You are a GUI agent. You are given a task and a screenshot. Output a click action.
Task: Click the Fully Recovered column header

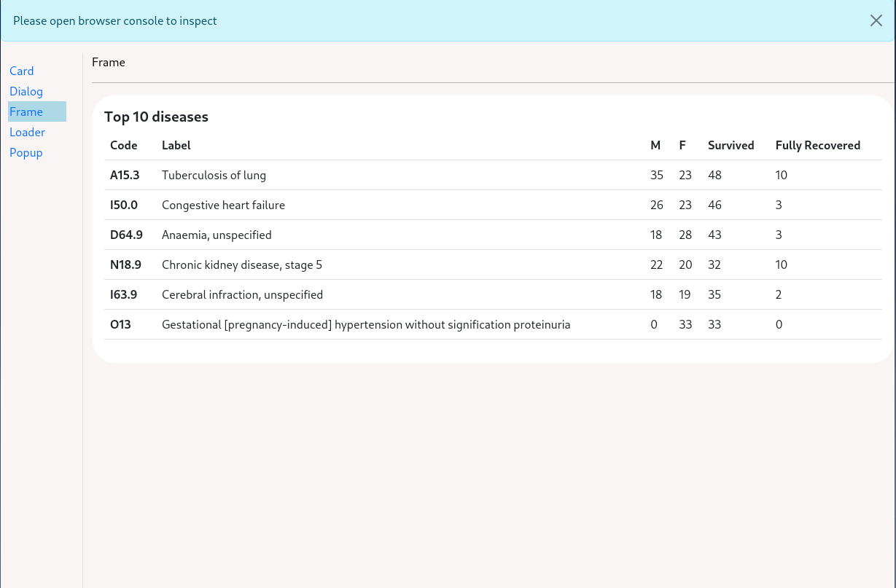817,145
